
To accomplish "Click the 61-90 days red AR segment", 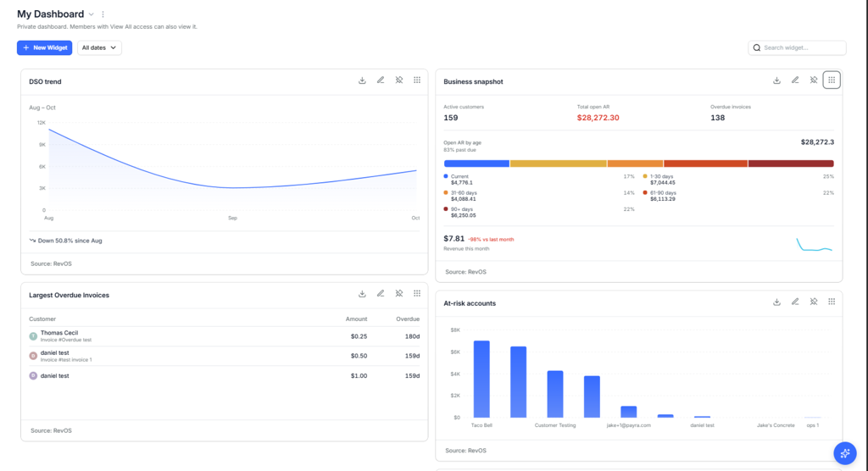I will pyautogui.click(x=705, y=163).
